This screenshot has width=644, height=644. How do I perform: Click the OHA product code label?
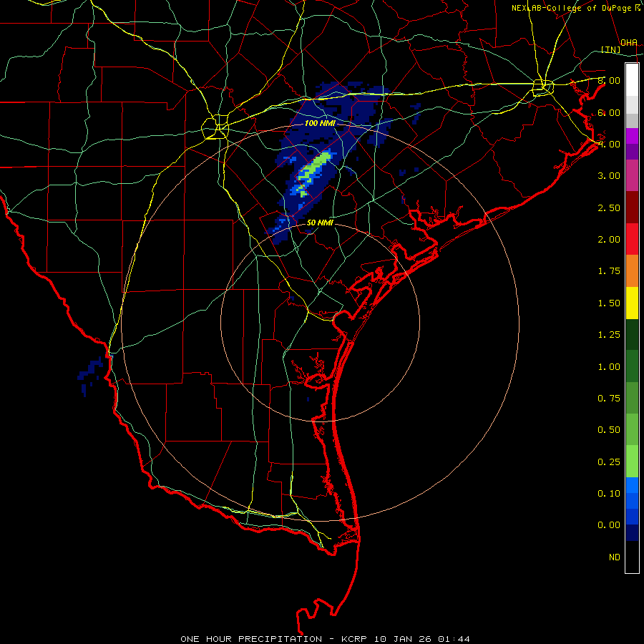click(x=629, y=43)
